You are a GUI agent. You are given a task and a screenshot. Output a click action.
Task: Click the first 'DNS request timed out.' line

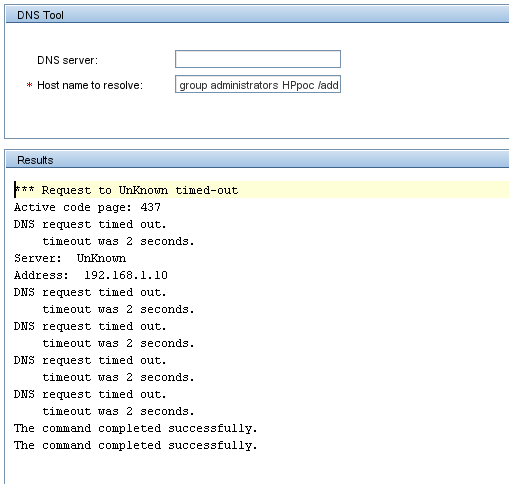click(x=90, y=224)
